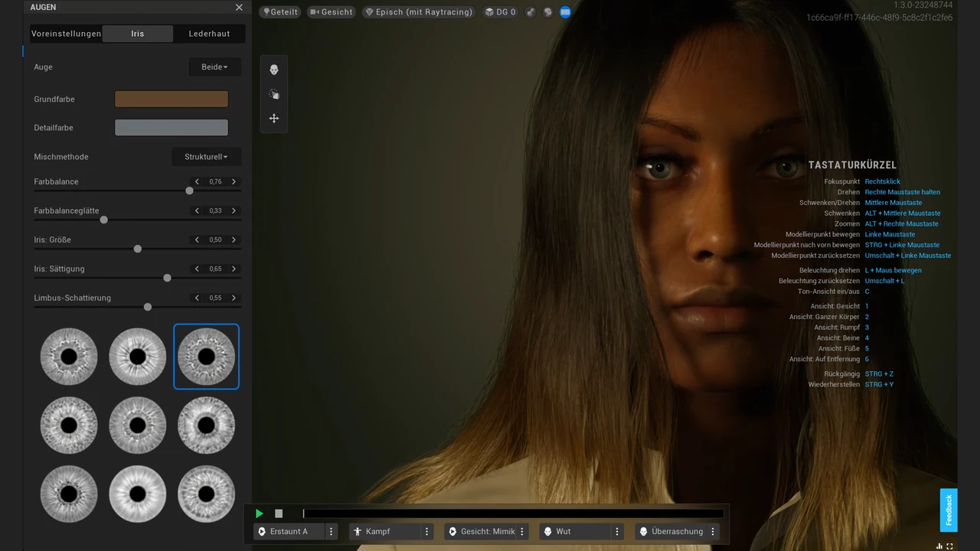Open the Auge 'Beide' dropdown
The width and height of the screenshot is (980, 551).
[x=214, y=67]
